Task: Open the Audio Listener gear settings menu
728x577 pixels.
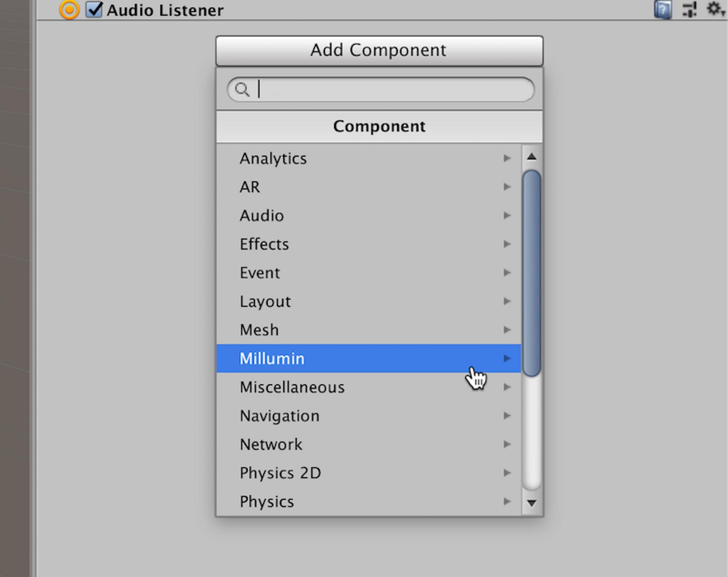Action: [715, 9]
